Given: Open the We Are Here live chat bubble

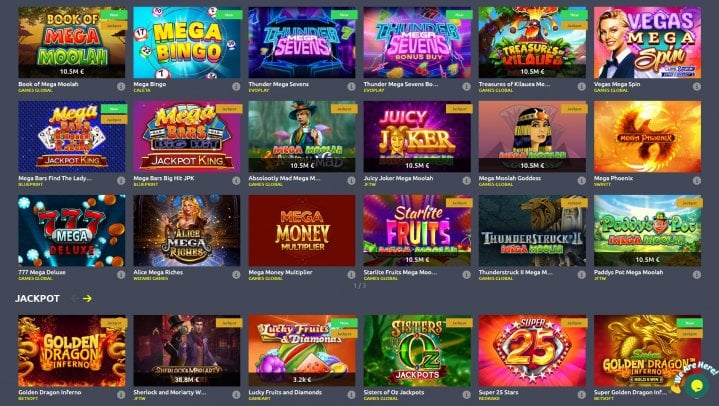Looking at the screenshot, I should (697, 384).
